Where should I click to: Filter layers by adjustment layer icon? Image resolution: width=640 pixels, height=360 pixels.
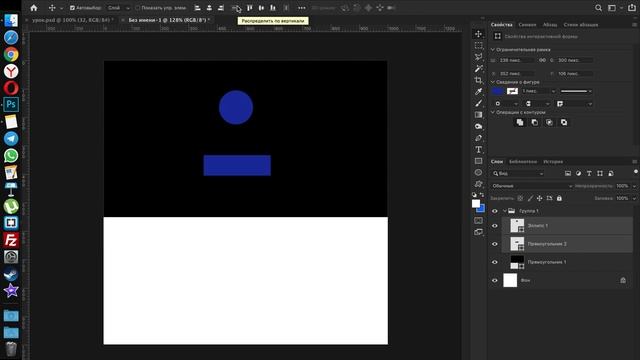tap(578, 173)
